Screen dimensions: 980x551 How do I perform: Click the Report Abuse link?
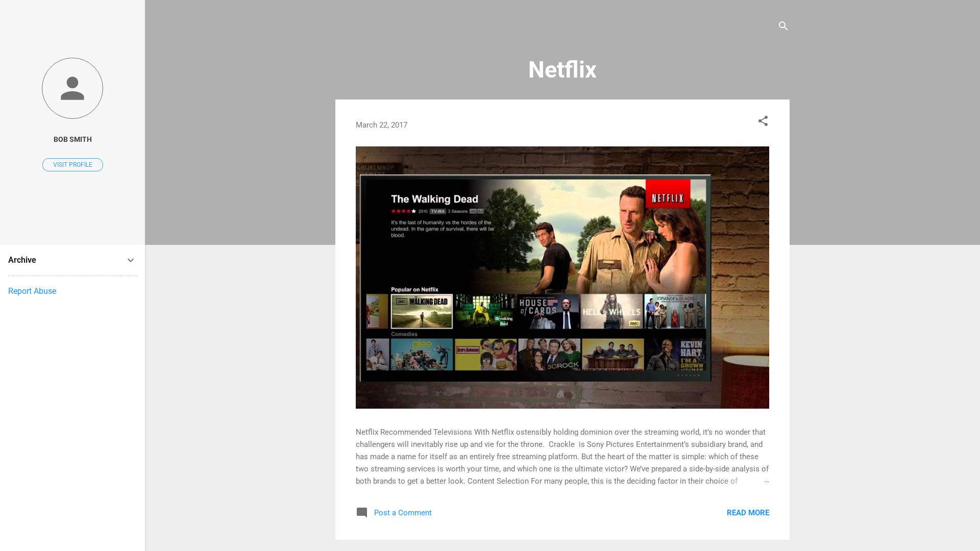[32, 291]
